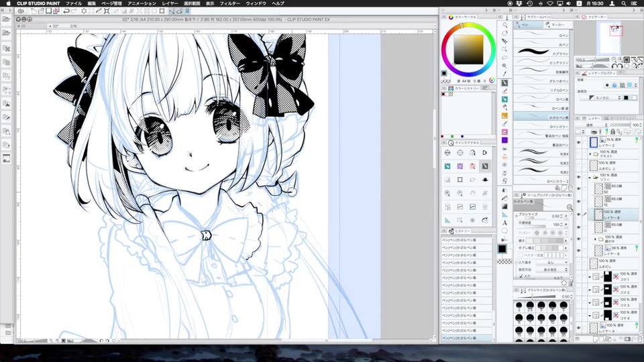Image resolution: width=644 pixels, height=362 pixels.
Task: Select the purple Blend tool
Action: click(504, 140)
